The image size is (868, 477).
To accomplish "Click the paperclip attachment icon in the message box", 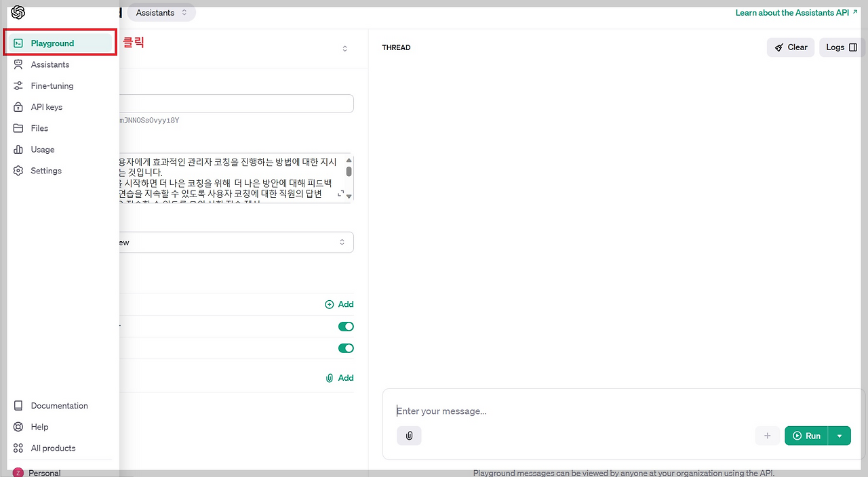I will (409, 436).
